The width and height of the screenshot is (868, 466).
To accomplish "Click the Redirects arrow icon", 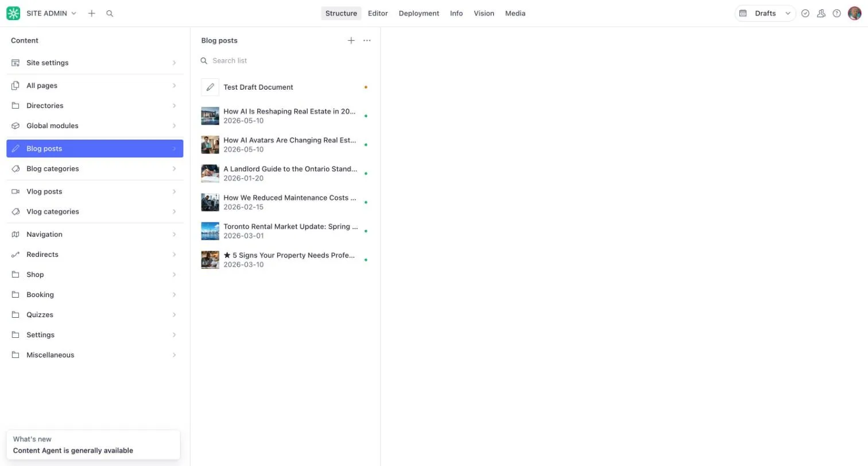I will (15, 255).
